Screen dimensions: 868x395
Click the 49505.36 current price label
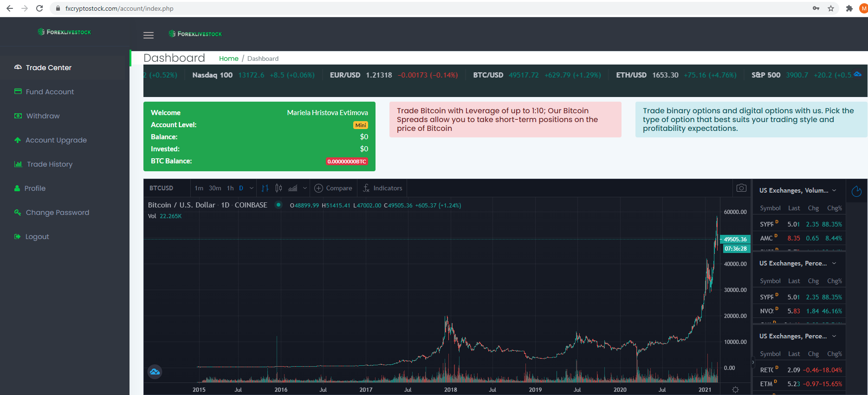735,239
